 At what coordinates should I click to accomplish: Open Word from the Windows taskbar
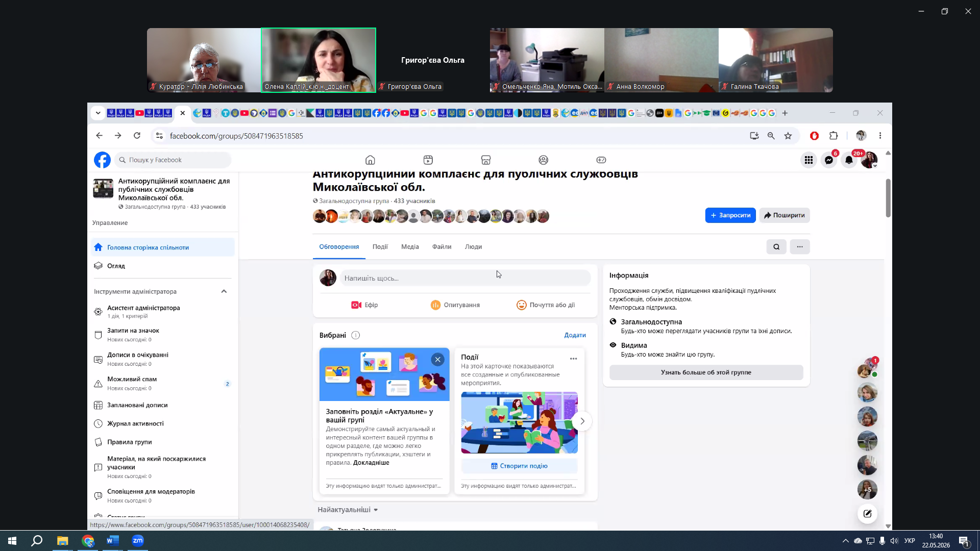coord(113,541)
